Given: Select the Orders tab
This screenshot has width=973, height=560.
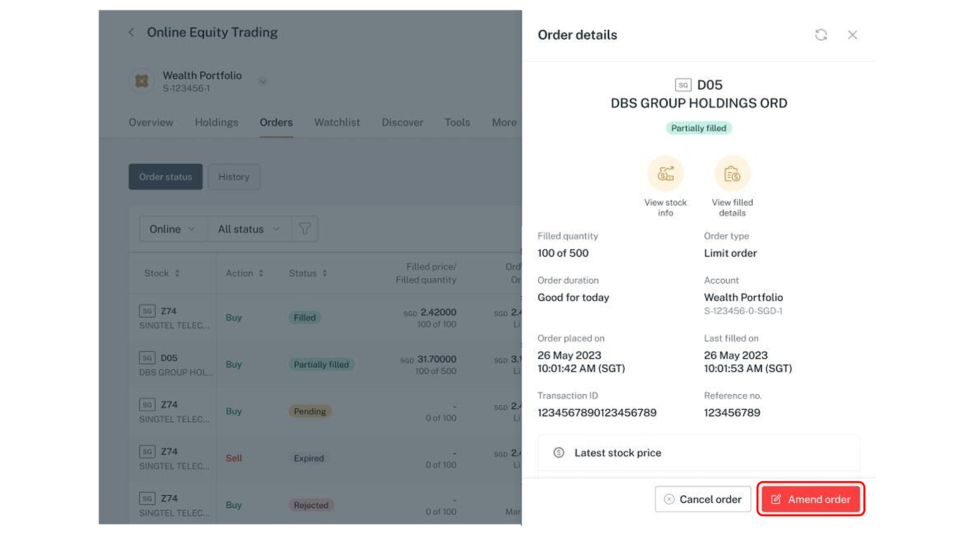Looking at the screenshot, I should pos(276,122).
